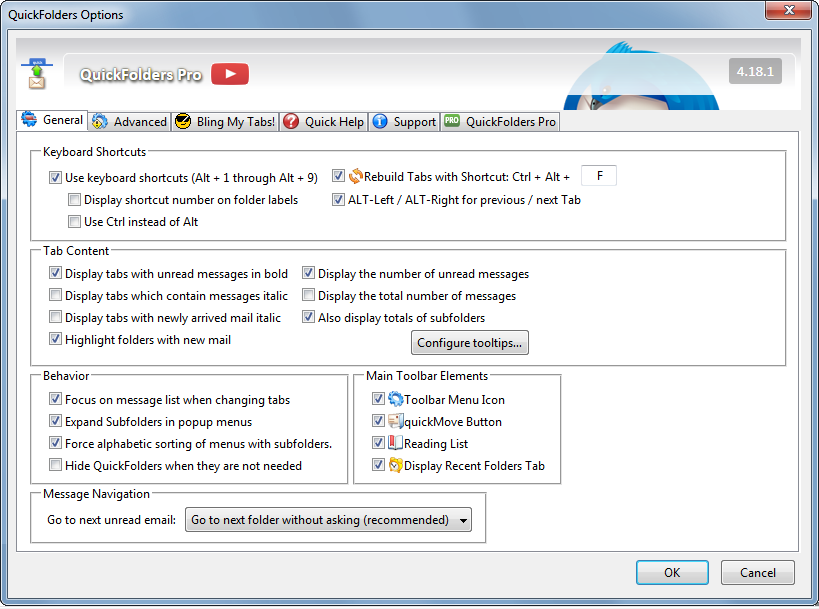Go to the Quick Help tab
The height and width of the screenshot is (609, 819).
[x=323, y=122]
